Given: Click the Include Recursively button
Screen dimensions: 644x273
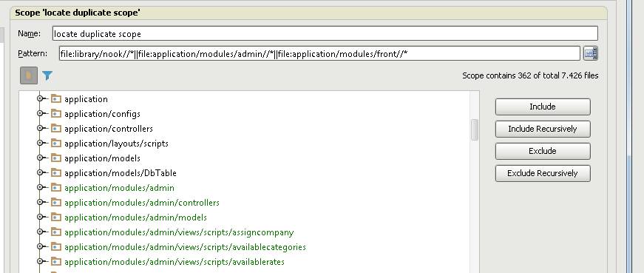Looking at the screenshot, I should (x=543, y=129).
